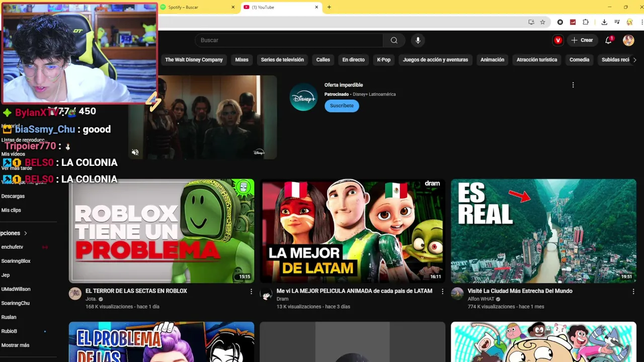This screenshot has height=362, width=644.
Task: Unmute the Disney+ ad preview
Action: (x=135, y=152)
